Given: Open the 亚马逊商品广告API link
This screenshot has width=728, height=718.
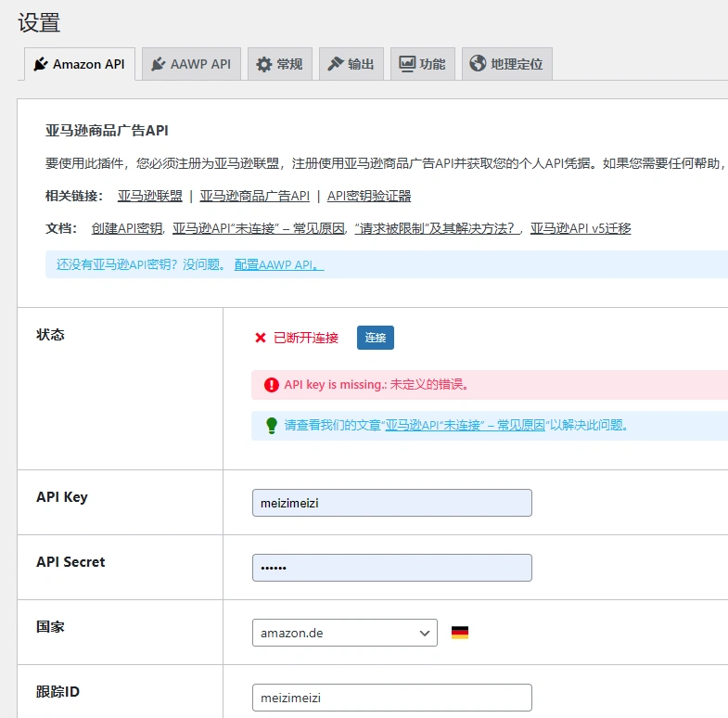Looking at the screenshot, I should point(254,196).
